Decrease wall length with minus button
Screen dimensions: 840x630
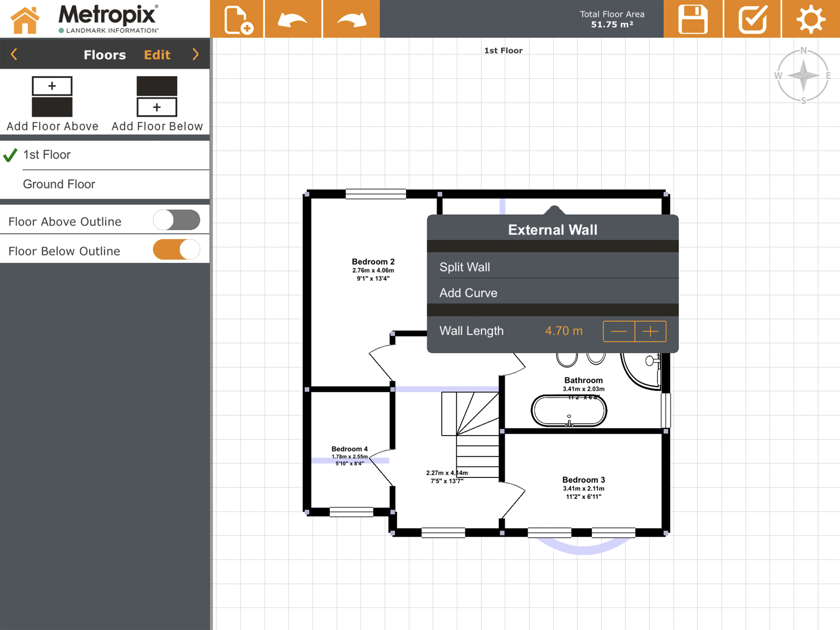[619, 331]
